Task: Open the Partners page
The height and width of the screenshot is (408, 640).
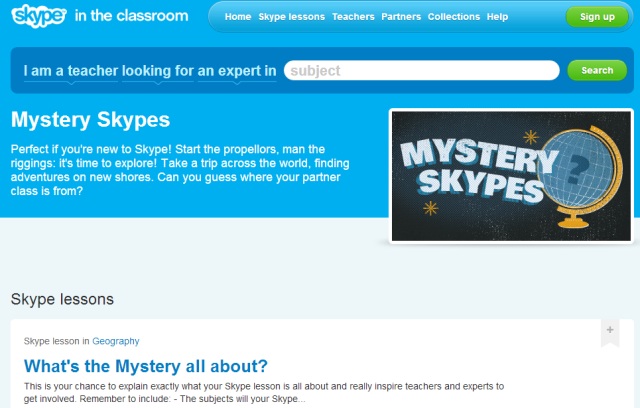Action: coord(401,17)
